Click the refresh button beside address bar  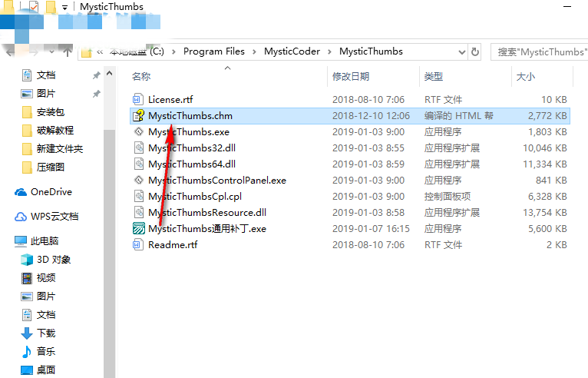475,51
